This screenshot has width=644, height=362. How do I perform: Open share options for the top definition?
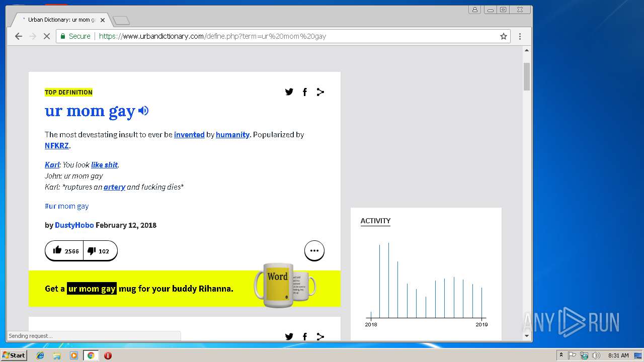coord(320,92)
